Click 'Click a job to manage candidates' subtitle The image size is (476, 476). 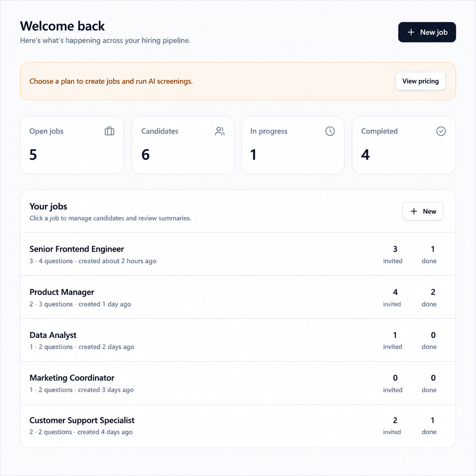pyautogui.click(x=110, y=218)
